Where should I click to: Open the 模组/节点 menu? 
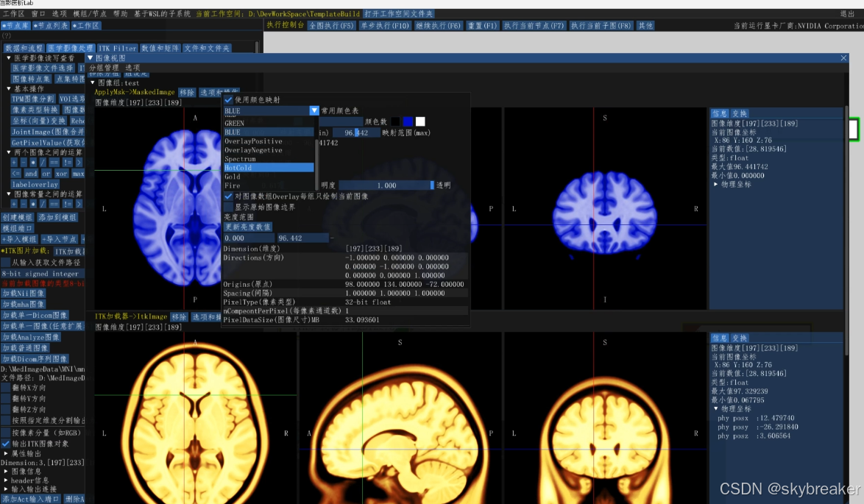click(x=90, y=14)
